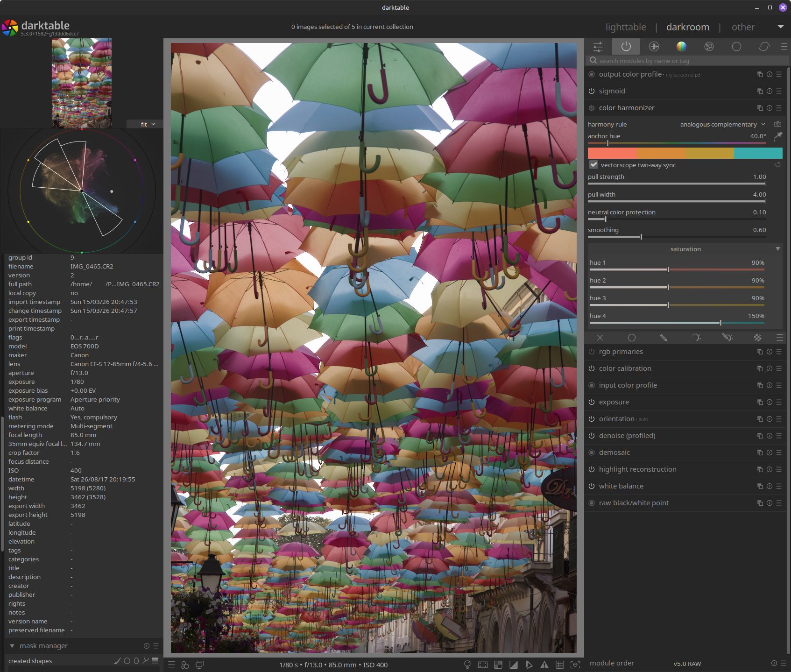791x672 pixels.
Task: Expand the color calibration module
Action: [x=625, y=368]
